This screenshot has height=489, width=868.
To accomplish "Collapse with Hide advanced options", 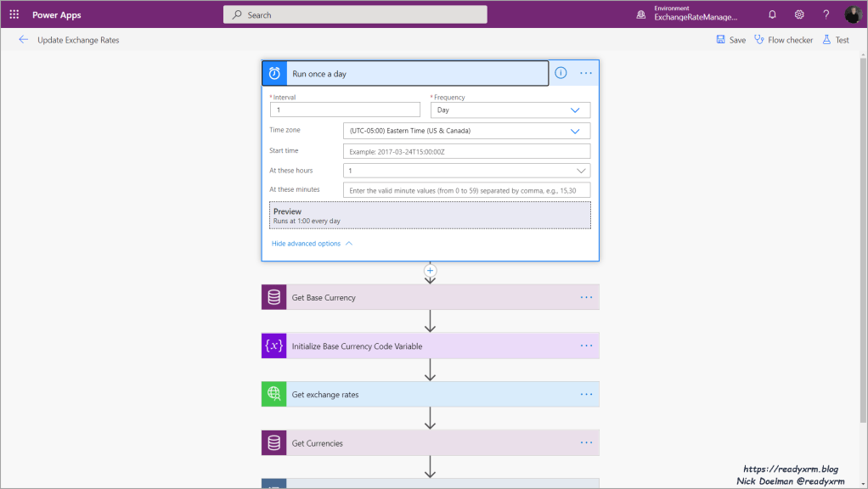I will point(311,244).
